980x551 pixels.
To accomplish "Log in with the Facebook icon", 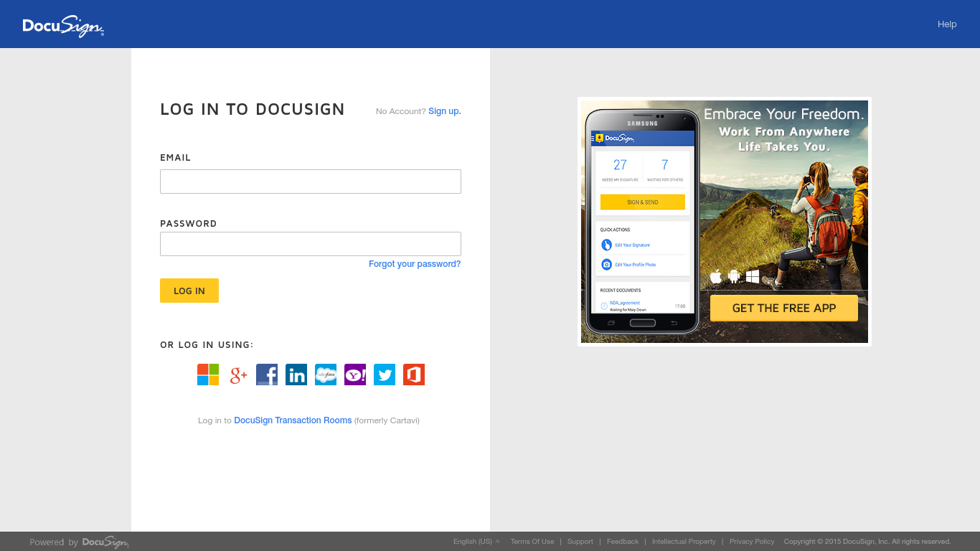I will click(267, 375).
